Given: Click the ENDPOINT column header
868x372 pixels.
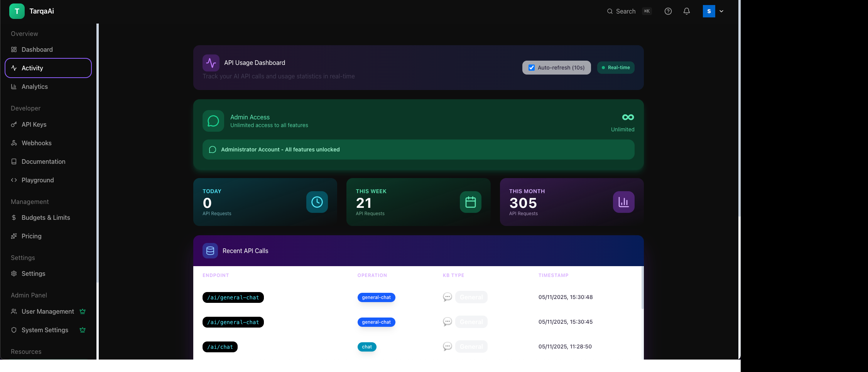Looking at the screenshot, I should (216, 275).
